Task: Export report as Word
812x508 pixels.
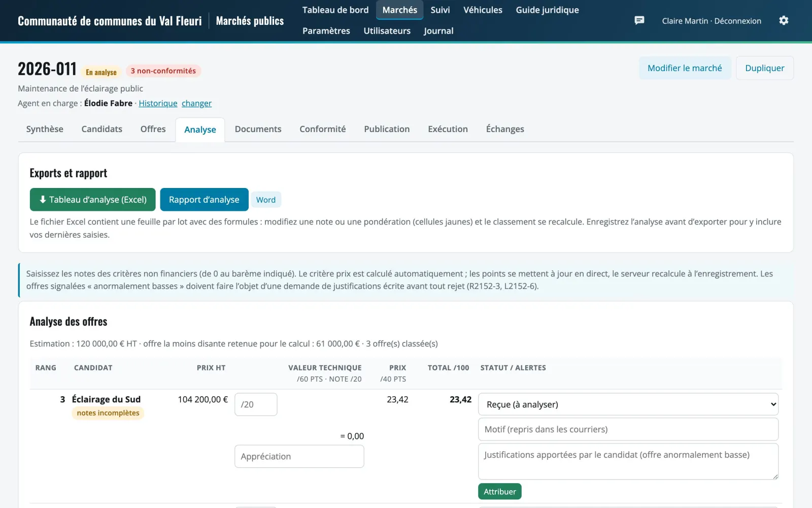Action: [266, 200]
